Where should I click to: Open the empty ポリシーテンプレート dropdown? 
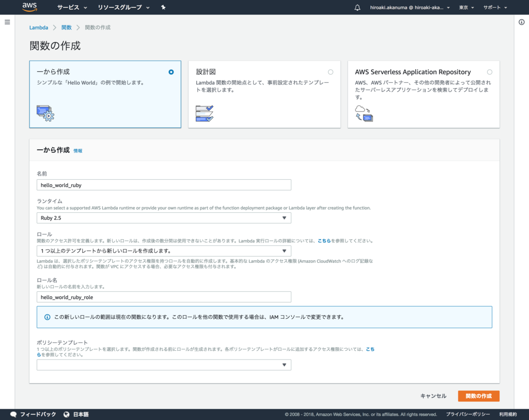click(164, 365)
